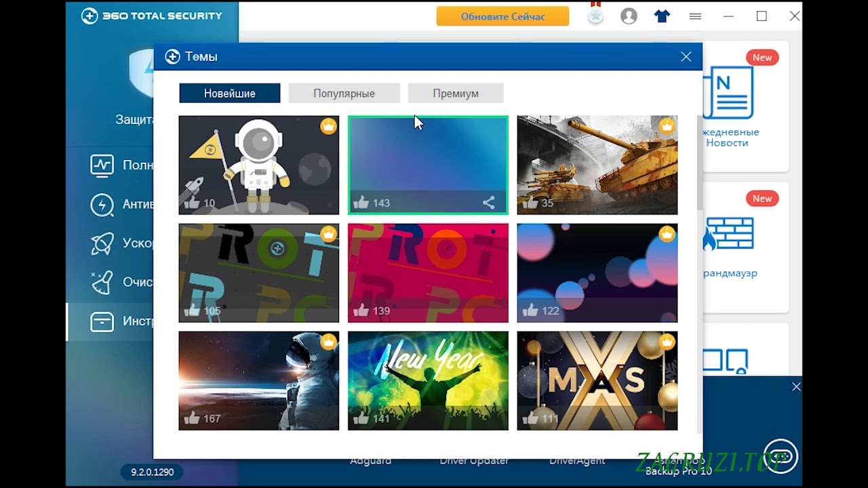The width and height of the screenshot is (868, 488).
Task: Like the dark PROT theme with 105 likes
Action: coord(192,310)
